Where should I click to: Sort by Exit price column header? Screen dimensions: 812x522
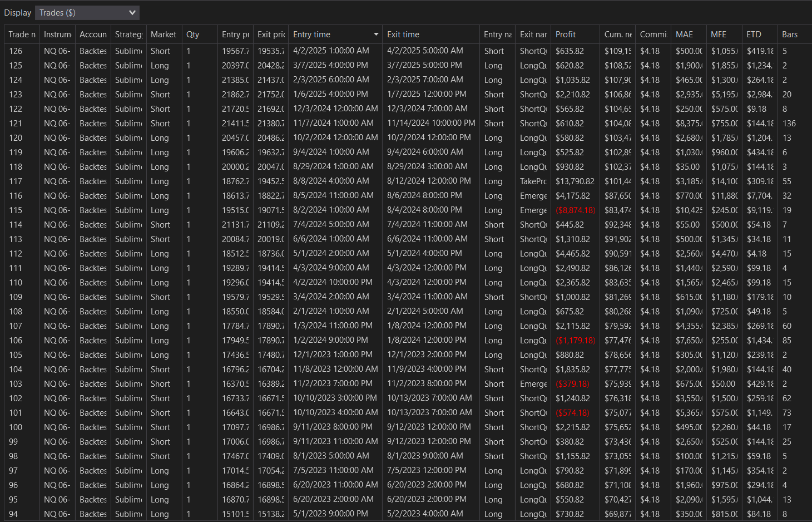pos(271,35)
